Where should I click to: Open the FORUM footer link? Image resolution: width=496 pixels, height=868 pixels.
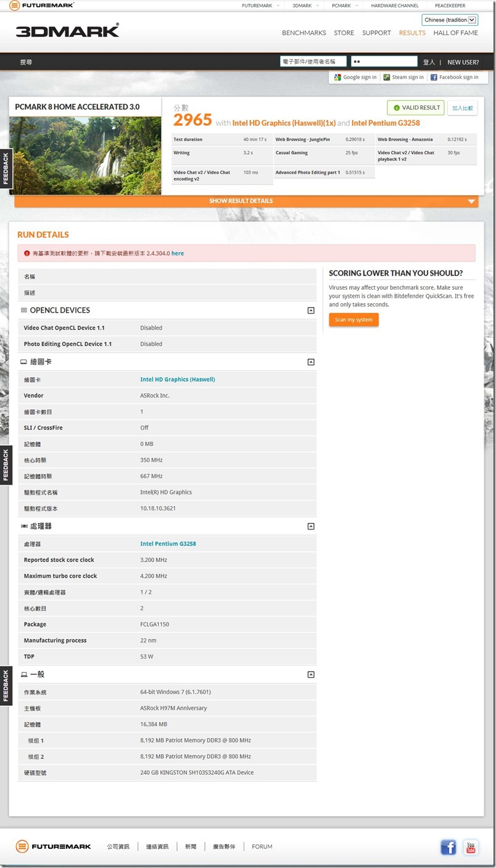click(x=262, y=847)
